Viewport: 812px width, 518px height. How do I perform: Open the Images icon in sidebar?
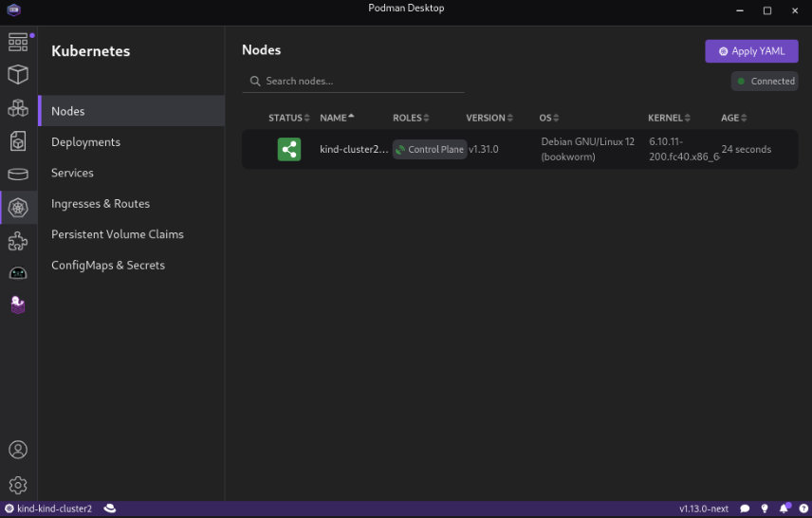pyautogui.click(x=18, y=141)
